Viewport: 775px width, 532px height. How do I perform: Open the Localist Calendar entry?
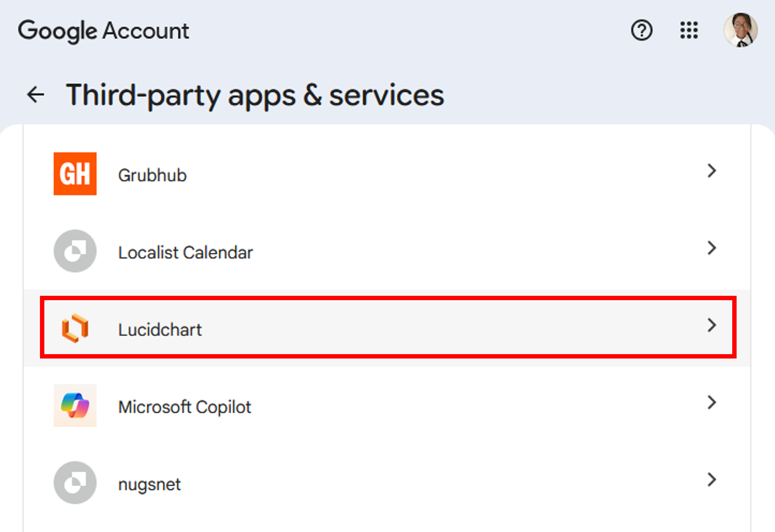(x=387, y=251)
